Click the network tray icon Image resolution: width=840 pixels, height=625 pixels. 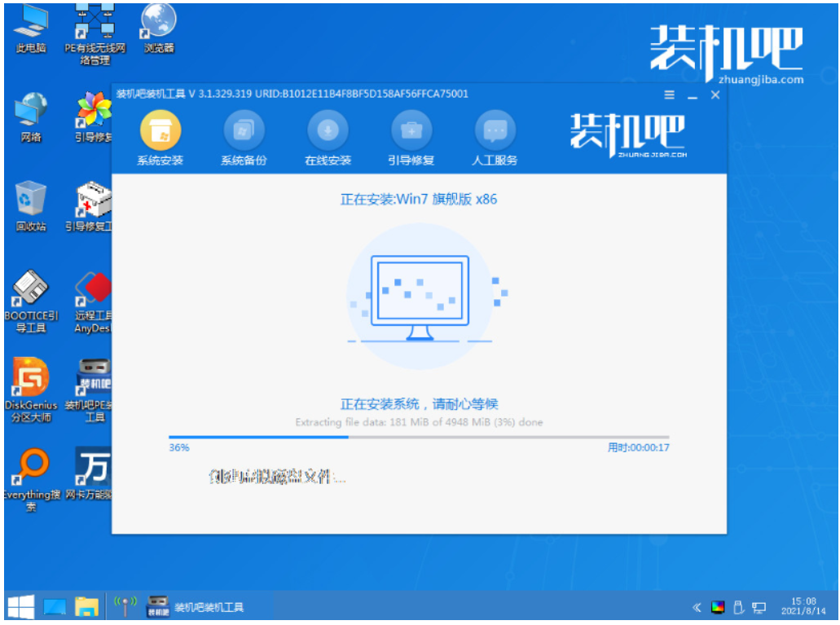coord(759,607)
